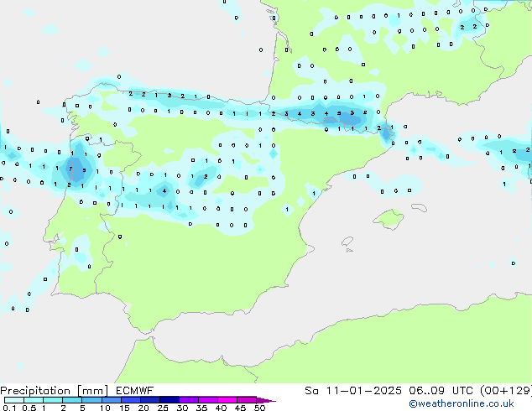The width and height of the screenshot is (532, 411).
Task: Click the 45–50 mm legend swatch
Action: click(x=247, y=400)
